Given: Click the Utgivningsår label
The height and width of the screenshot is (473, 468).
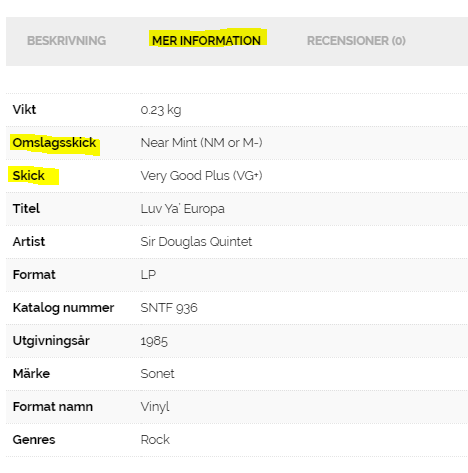Looking at the screenshot, I should coord(51,341).
